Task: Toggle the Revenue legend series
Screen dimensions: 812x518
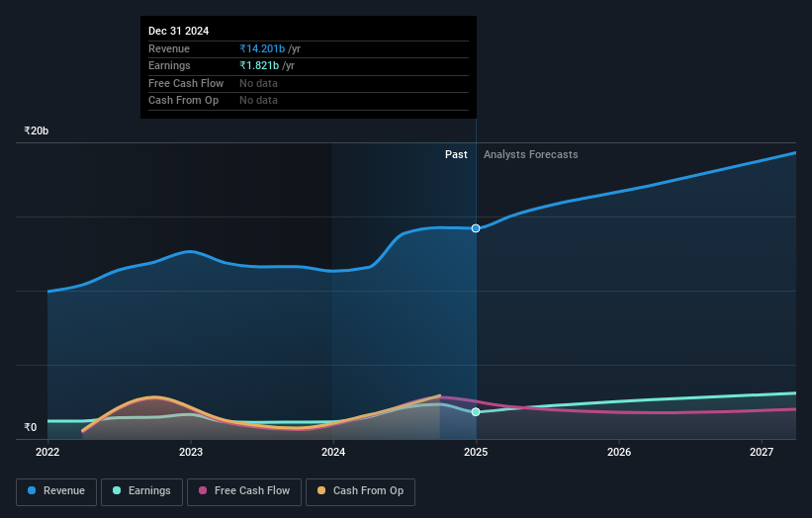Action: 56,491
